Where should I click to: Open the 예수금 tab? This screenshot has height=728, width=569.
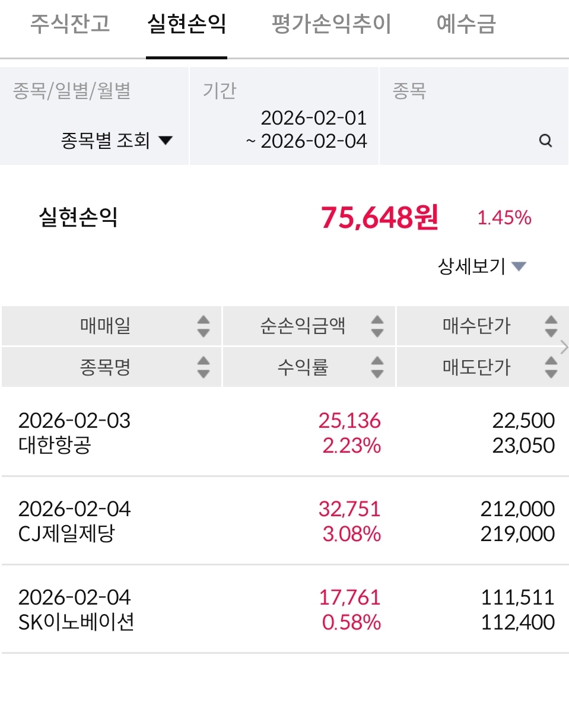(466, 25)
